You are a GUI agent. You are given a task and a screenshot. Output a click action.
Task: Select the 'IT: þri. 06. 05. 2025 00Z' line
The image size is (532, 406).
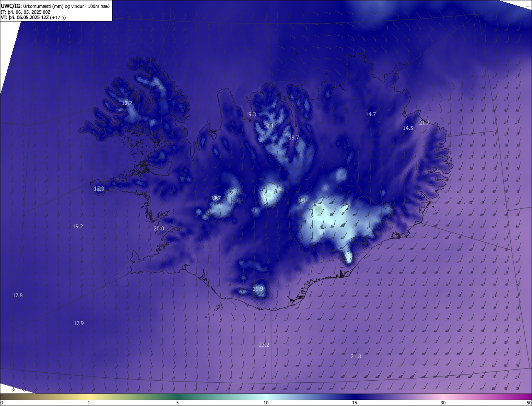(x=26, y=12)
